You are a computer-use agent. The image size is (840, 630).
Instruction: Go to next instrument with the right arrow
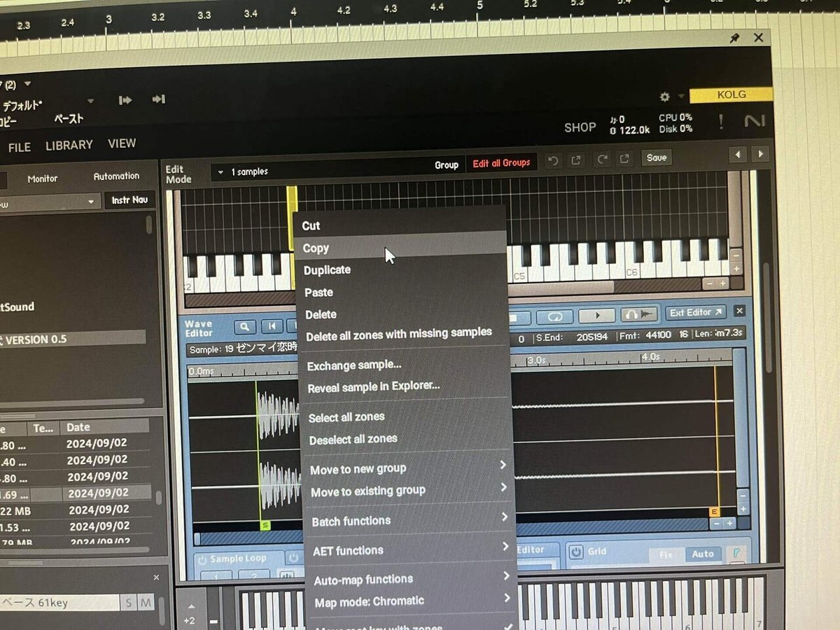pos(759,155)
